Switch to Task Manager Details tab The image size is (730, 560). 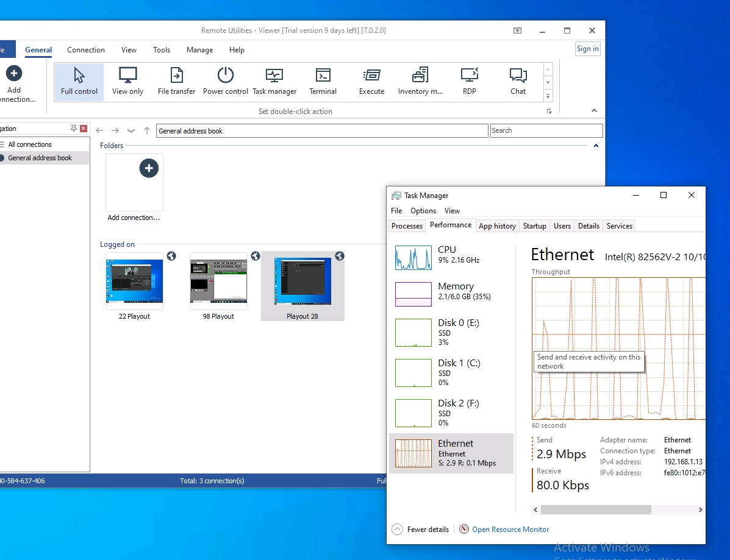point(589,226)
